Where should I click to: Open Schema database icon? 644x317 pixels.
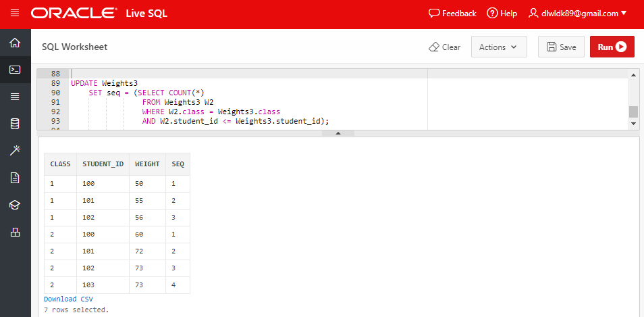click(16, 124)
